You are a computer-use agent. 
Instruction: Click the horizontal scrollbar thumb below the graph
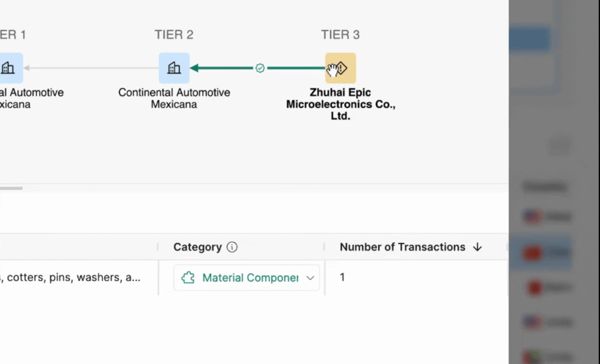[11, 188]
